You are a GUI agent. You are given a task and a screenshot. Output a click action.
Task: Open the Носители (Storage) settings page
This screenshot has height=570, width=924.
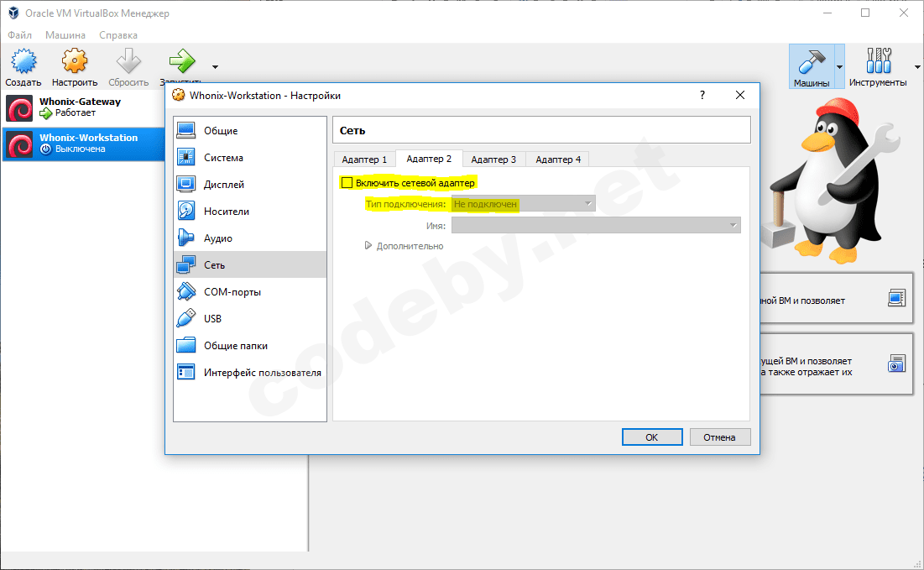(225, 211)
